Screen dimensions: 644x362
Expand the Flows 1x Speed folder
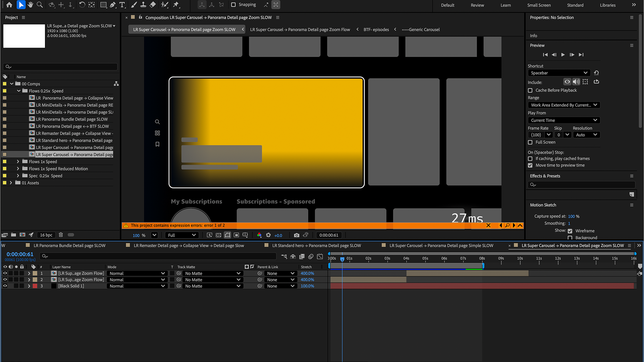(18, 162)
